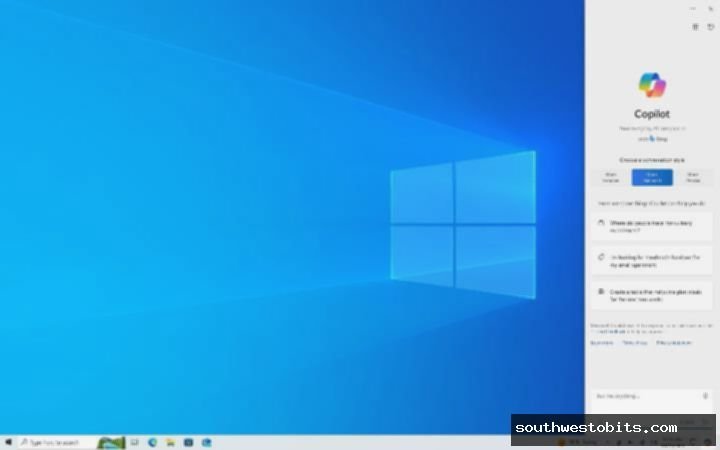The height and width of the screenshot is (450, 720).
Task: Open the leftmost footer link beside Terms of use
Action: pyautogui.click(x=602, y=343)
